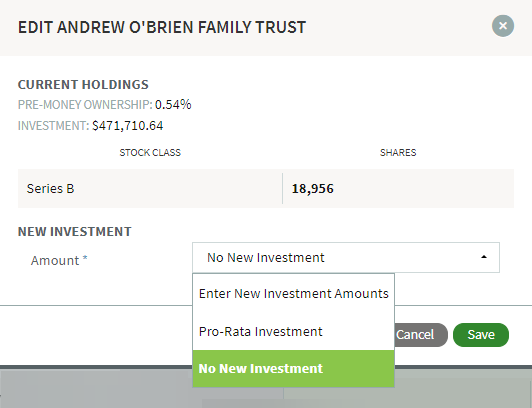
Task: Click the dialog title text
Action: [x=162, y=27]
